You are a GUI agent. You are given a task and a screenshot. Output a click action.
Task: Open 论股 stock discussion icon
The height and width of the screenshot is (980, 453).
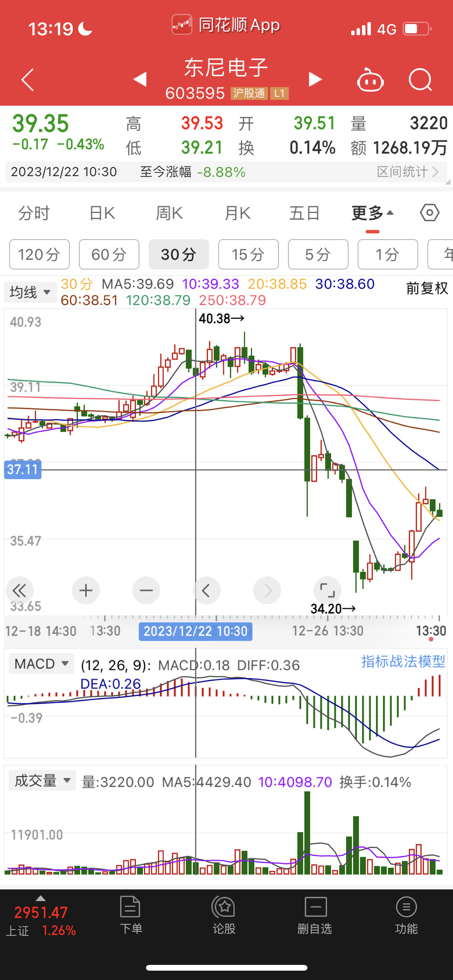(x=224, y=915)
